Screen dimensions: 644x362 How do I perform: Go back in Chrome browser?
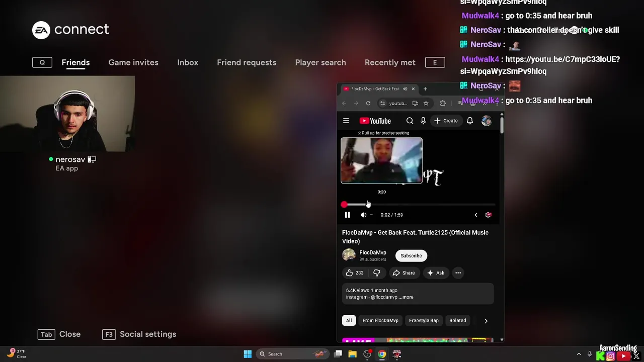pos(344,103)
